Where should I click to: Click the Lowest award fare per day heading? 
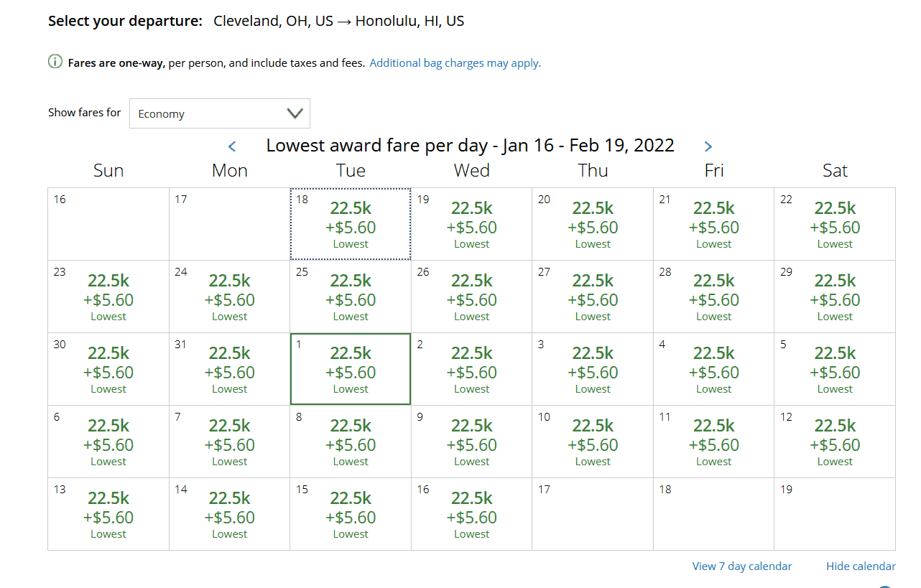[470, 146]
